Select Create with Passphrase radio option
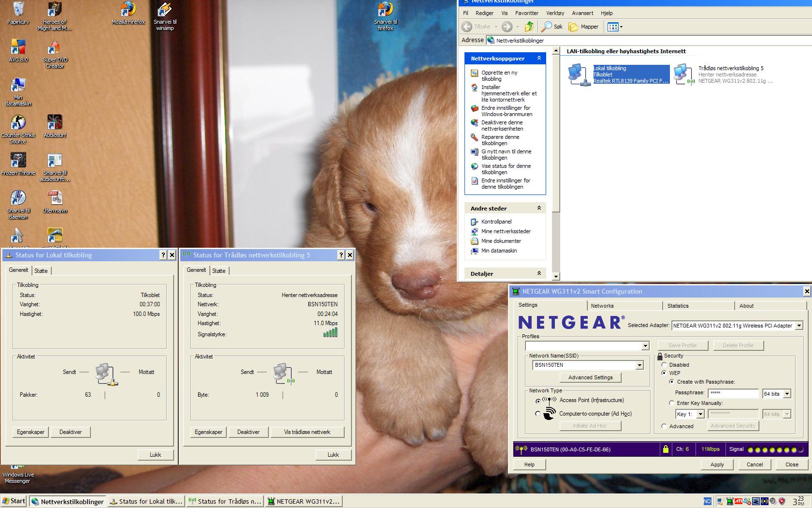The image size is (812, 508). pos(672,382)
